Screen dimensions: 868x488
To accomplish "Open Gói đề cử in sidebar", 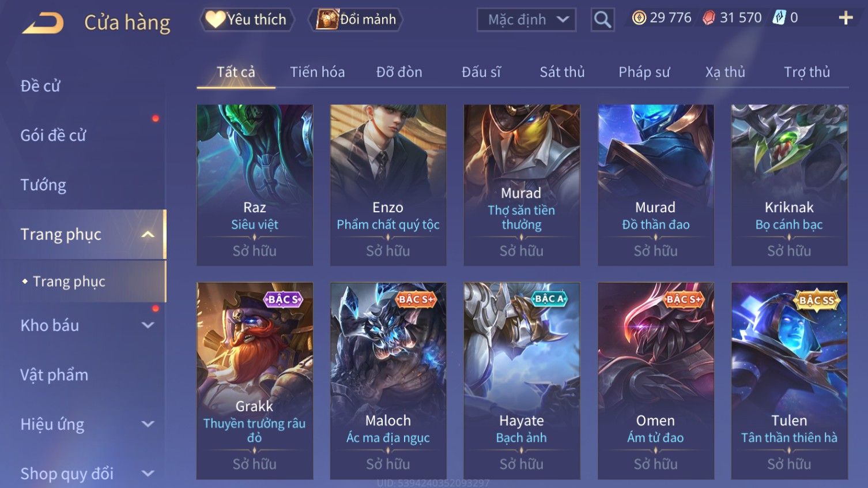I will pyautogui.click(x=53, y=136).
